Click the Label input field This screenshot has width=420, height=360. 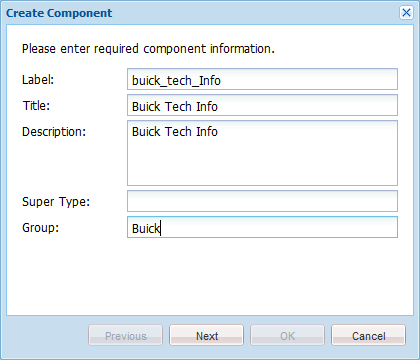pyautogui.click(x=262, y=79)
